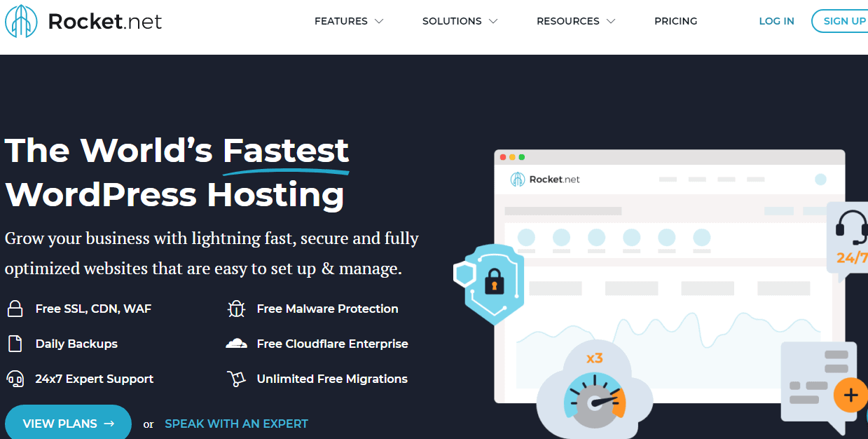Click the hand truck icon beside Unlimited Free Migrations
This screenshot has height=439, width=868.
click(x=236, y=379)
